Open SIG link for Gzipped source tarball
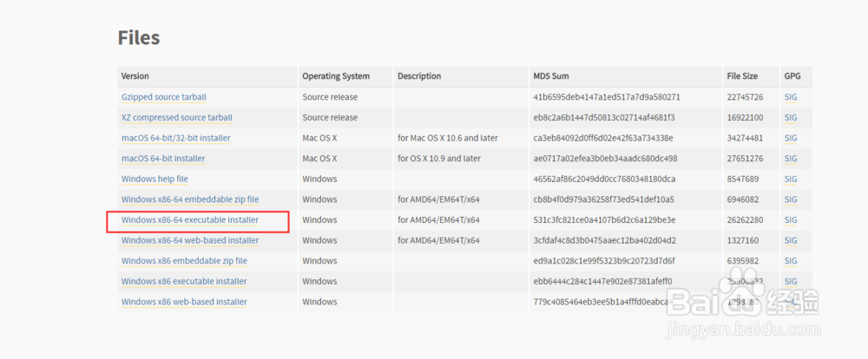Screen dimensions: 868x359 coord(790,97)
